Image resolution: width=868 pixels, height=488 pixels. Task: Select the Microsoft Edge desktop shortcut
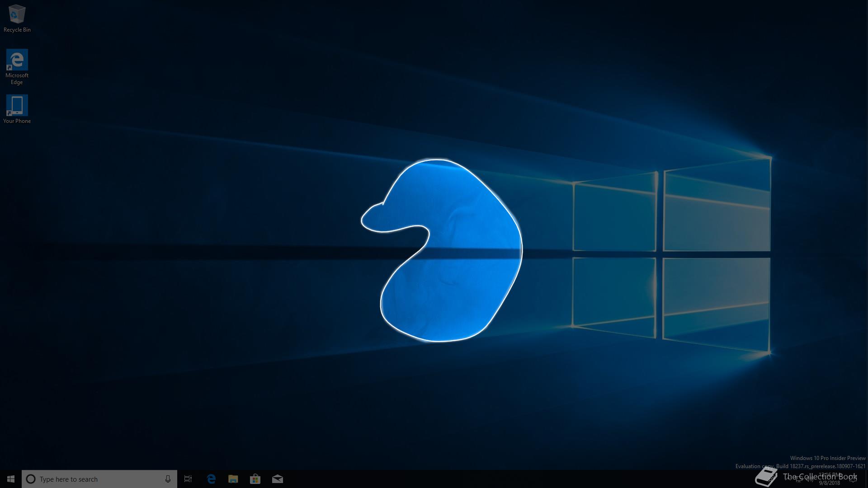click(17, 67)
